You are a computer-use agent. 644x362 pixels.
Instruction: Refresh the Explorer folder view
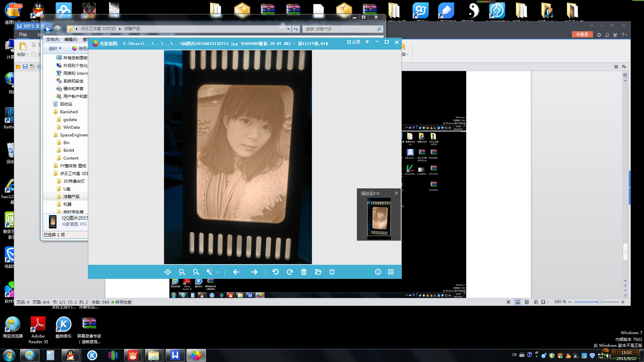coord(296,29)
